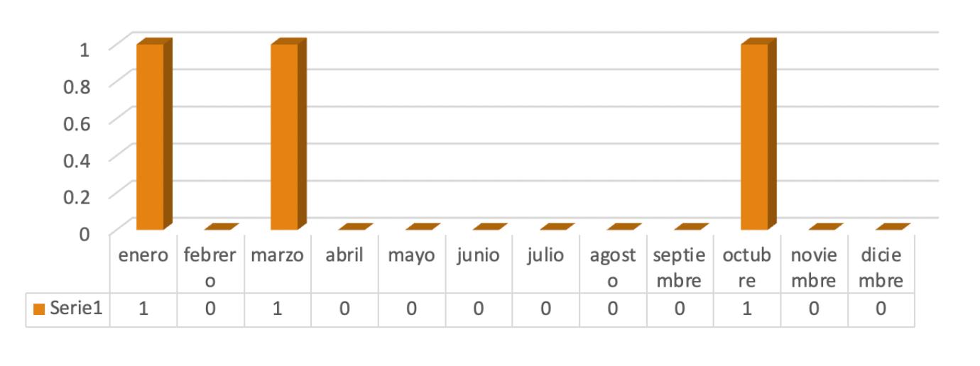Click the enero category label
This screenshot has width=980, height=366.
[x=143, y=255]
